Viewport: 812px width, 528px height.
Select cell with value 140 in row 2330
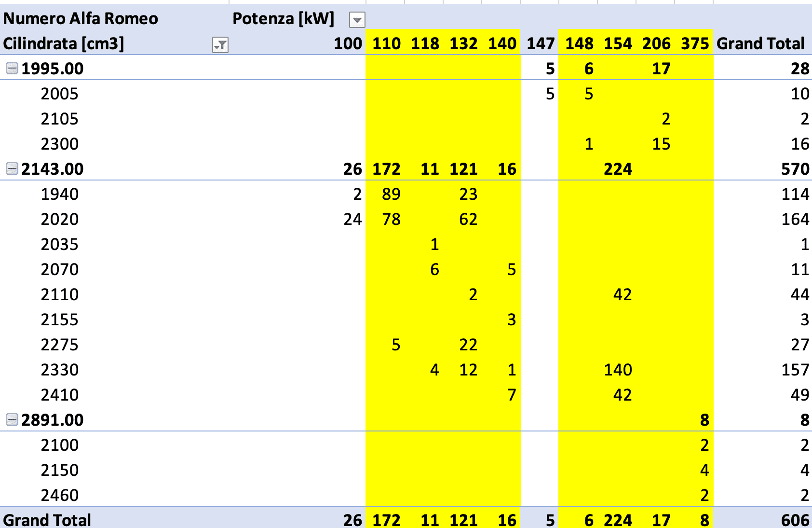click(618, 370)
